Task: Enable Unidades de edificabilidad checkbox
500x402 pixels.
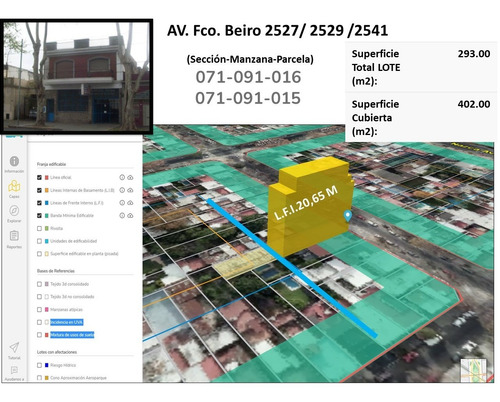Action: 39,241
